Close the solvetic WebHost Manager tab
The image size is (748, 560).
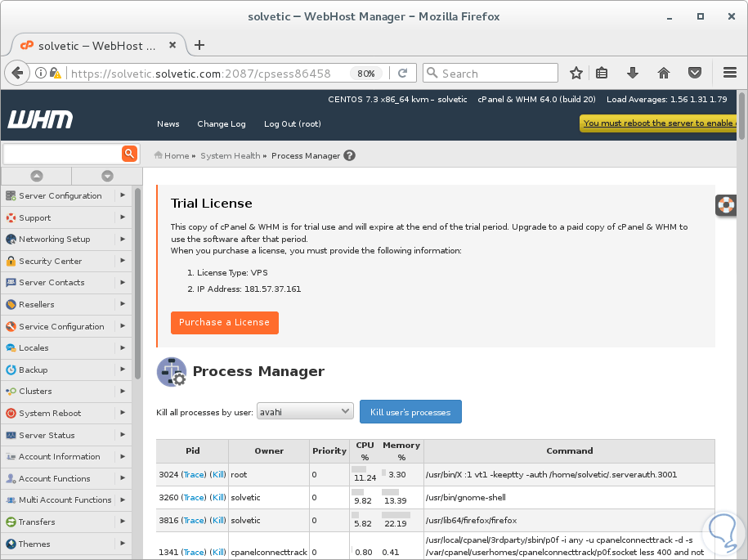[x=172, y=45]
